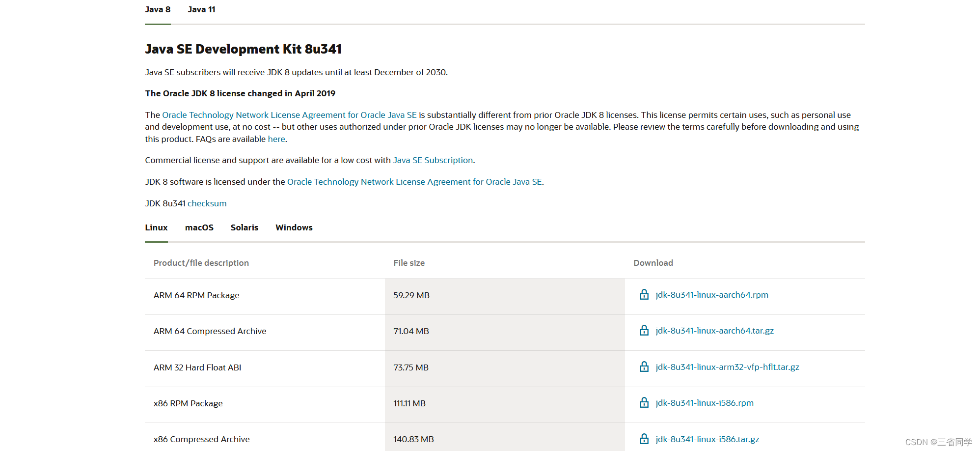Select the Windows platform tab
Screen dimensions: 980x451
click(x=294, y=227)
